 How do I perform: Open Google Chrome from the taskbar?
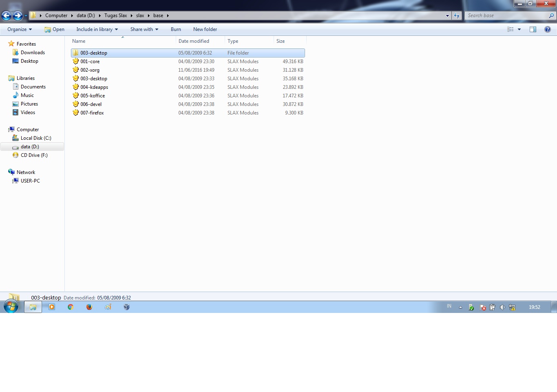(70, 307)
